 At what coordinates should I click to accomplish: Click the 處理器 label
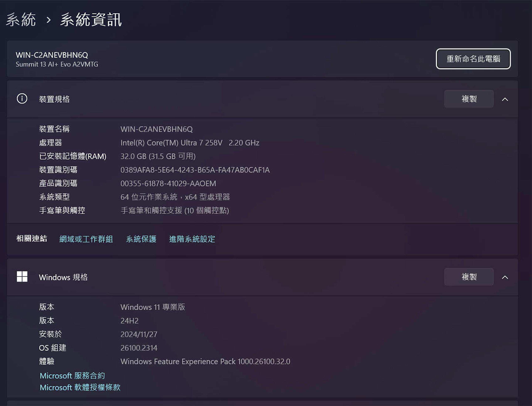(x=50, y=143)
